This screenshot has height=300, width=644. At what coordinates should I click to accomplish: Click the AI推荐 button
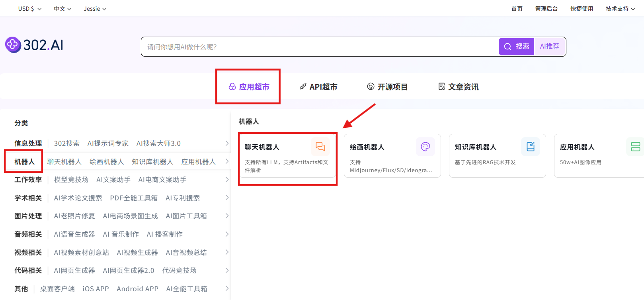550,47
